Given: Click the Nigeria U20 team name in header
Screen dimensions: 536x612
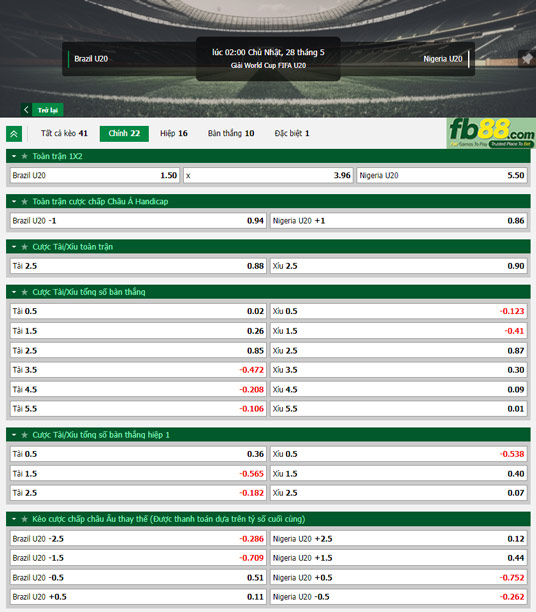Looking at the screenshot, I should (x=443, y=59).
